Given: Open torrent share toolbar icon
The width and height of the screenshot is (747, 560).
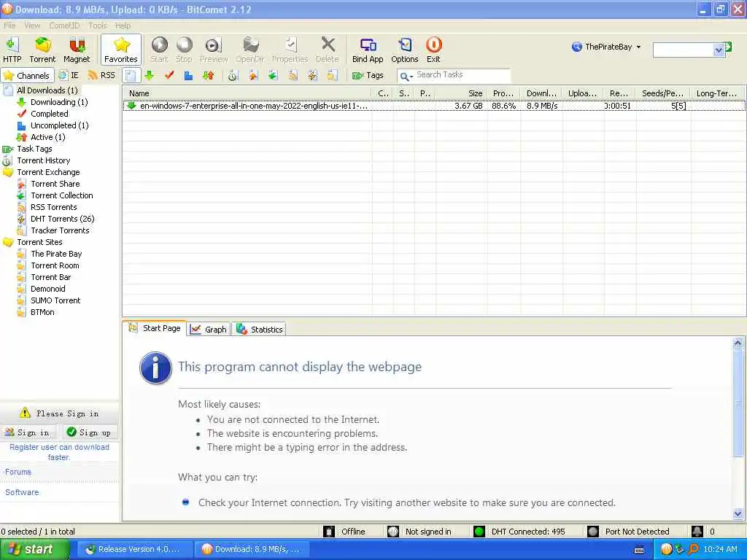Looking at the screenshot, I should click(x=253, y=75).
